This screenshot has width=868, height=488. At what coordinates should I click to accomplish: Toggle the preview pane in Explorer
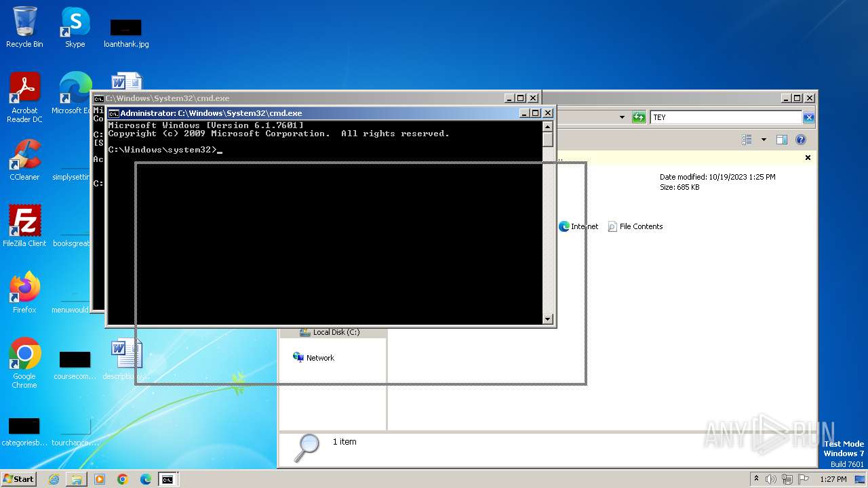pos(782,140)
